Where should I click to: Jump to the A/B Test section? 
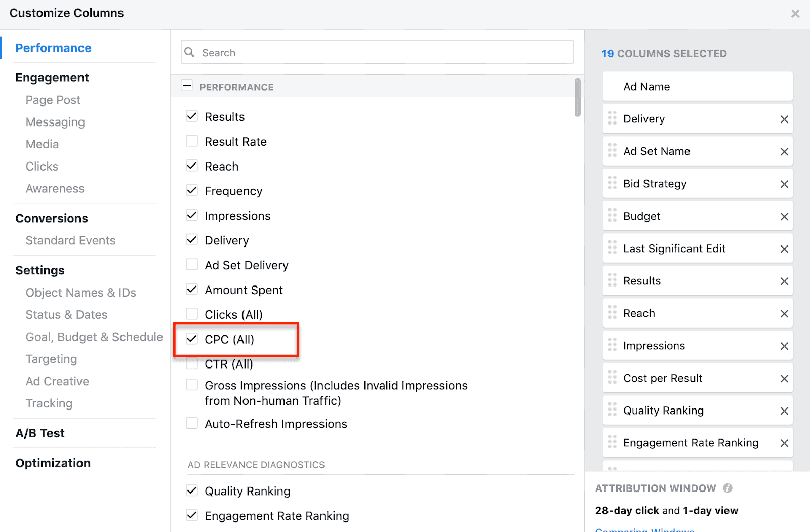coord(40,433)
